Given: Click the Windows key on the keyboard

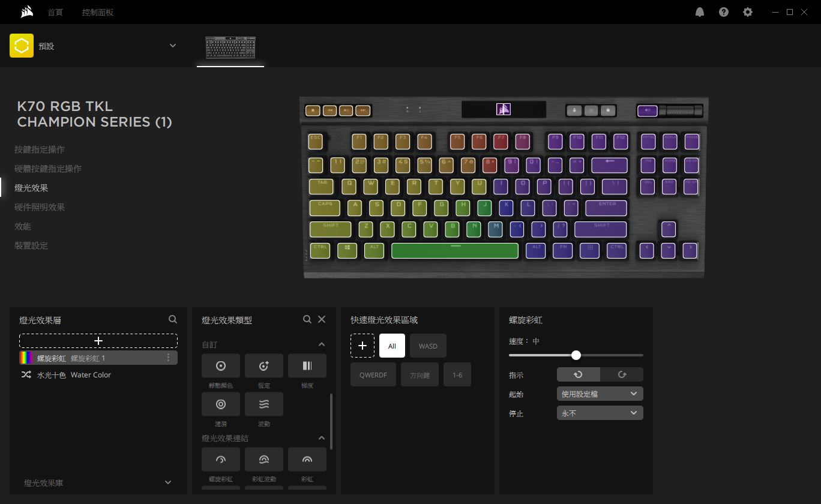Looking at the screenshot, I should coord(347,250).
